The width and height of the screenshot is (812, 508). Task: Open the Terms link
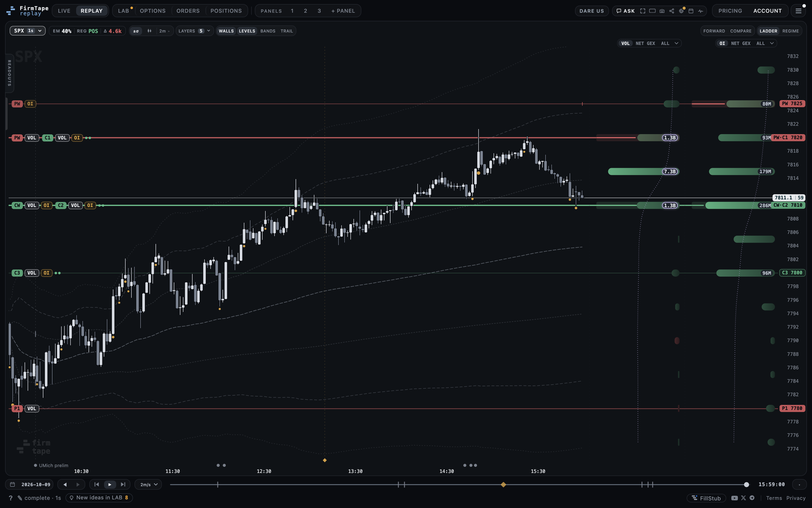point(774,498)
